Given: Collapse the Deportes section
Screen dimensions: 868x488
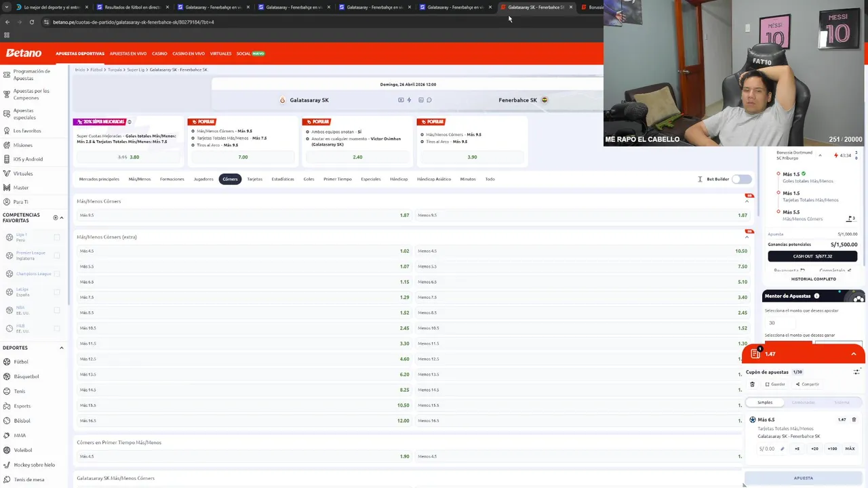Looking at the screenshot, I should click(62, 348).
